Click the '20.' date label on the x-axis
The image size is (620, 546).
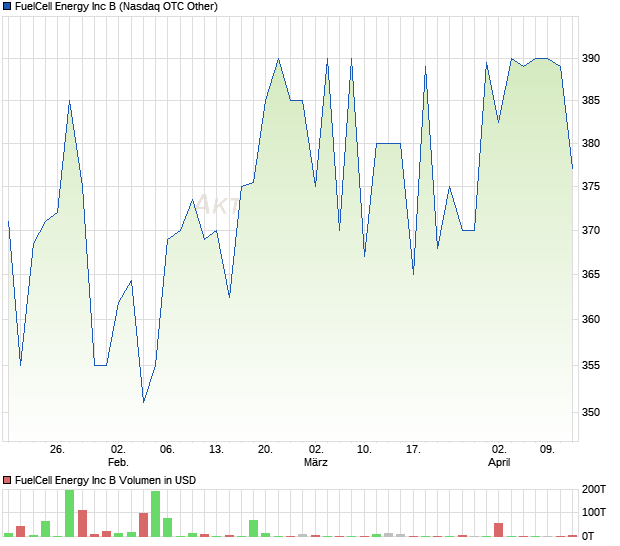click(x=265, y=450)
